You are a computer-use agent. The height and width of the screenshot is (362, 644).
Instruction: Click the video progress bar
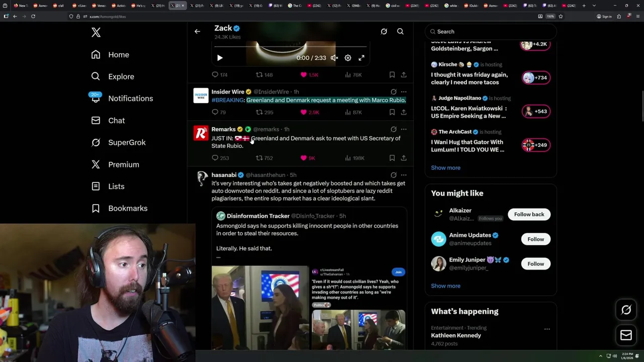pos(290,47)
